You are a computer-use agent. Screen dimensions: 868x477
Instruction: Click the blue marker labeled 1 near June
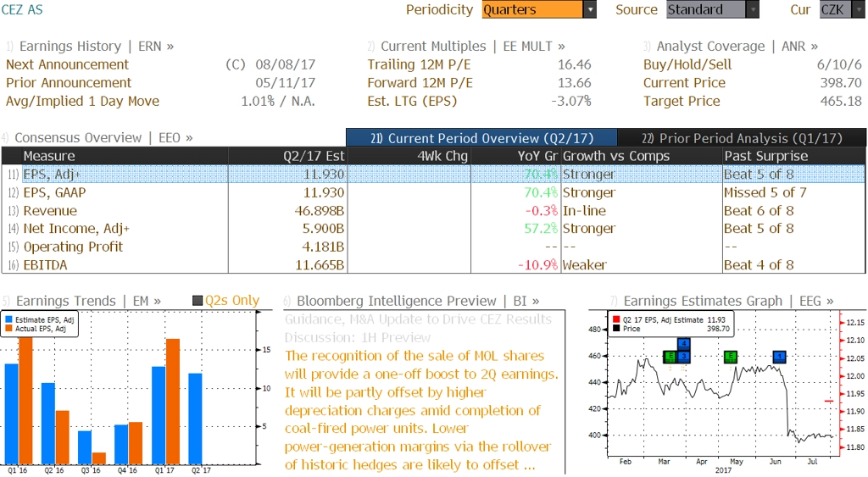[x=780, y=357]
